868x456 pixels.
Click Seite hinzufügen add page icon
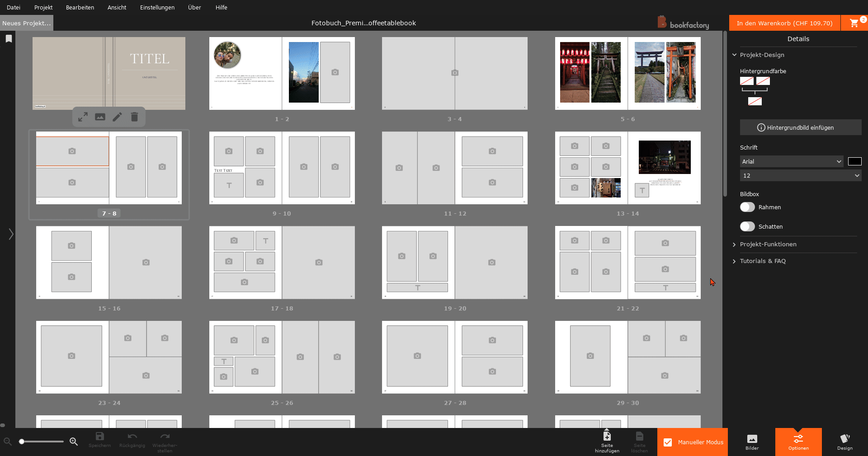[x=607, y=436]
